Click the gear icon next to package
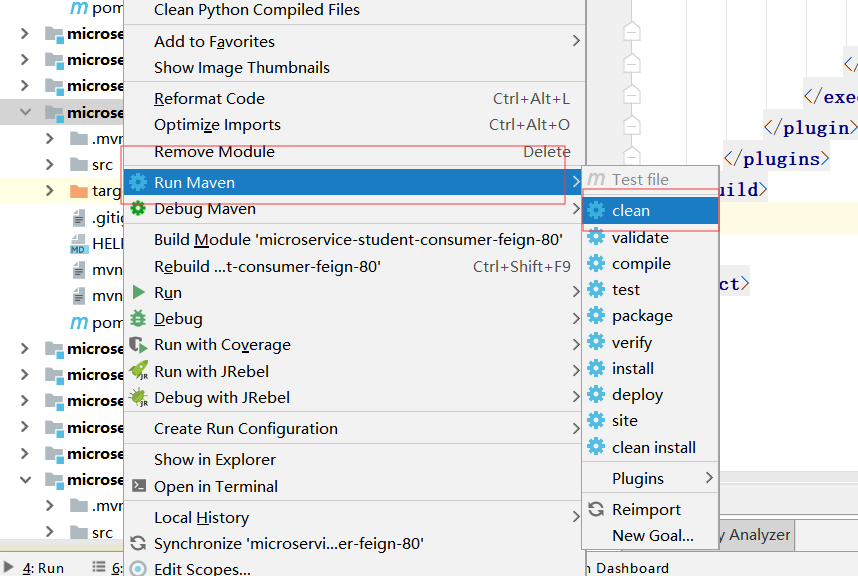The width and height of the screenshot is (858, 576). point(596,316)
